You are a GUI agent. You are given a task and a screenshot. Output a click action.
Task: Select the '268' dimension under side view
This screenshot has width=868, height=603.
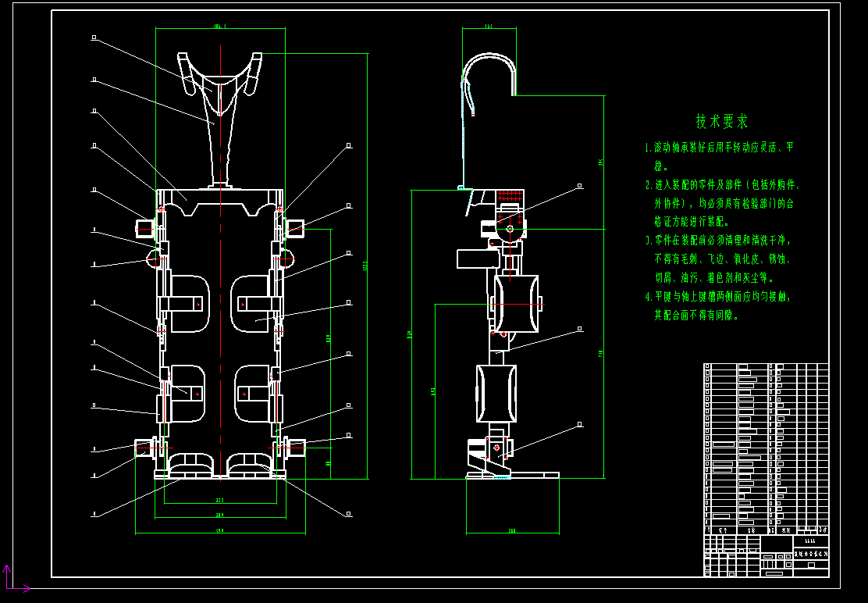tap(512, 531)
